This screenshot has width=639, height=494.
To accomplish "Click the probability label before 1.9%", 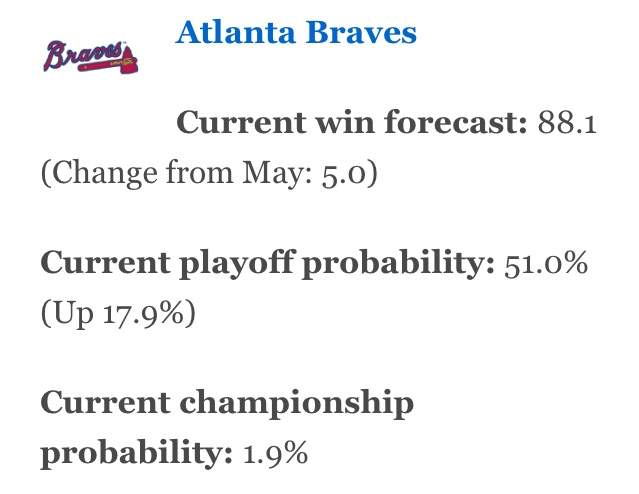I will tap(137, 453).
